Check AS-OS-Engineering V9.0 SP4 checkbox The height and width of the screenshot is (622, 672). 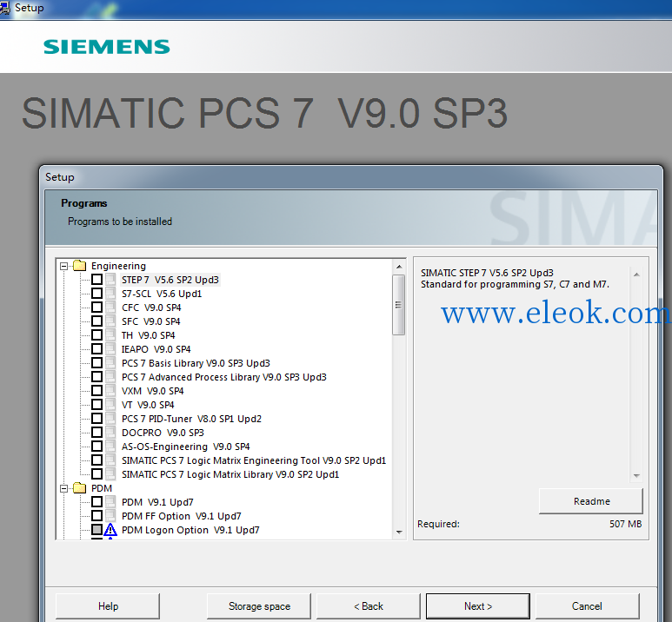point(96,447)
